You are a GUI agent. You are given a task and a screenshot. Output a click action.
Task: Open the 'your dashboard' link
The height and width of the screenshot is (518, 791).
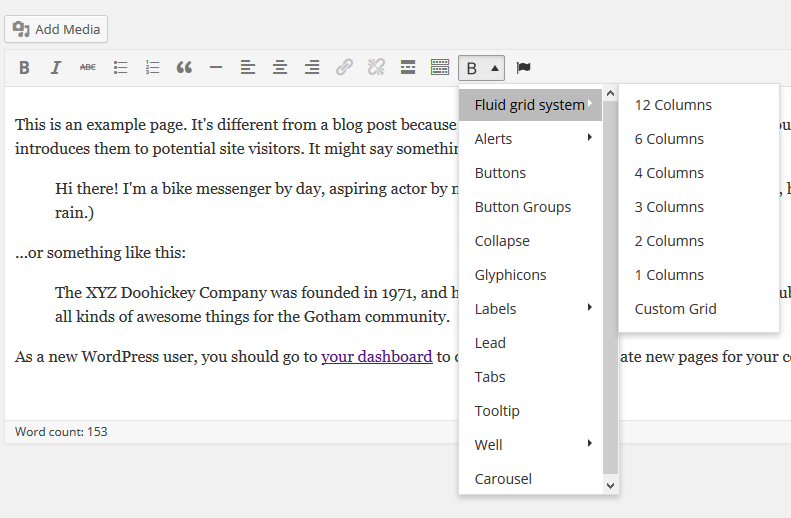(x=377, y=357)
